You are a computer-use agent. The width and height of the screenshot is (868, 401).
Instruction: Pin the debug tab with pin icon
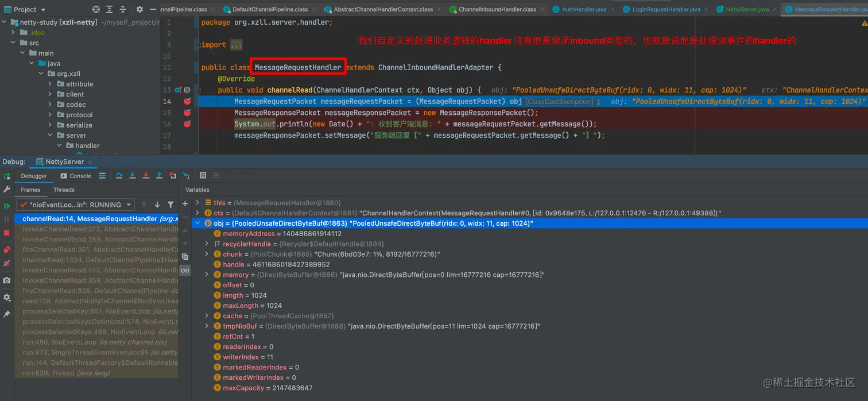coord(7,314)
